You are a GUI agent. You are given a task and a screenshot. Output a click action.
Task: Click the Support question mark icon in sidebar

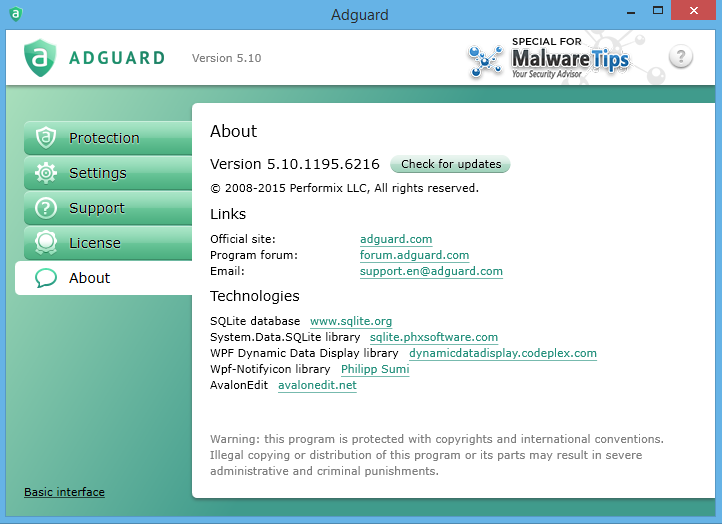pos(46,208)
